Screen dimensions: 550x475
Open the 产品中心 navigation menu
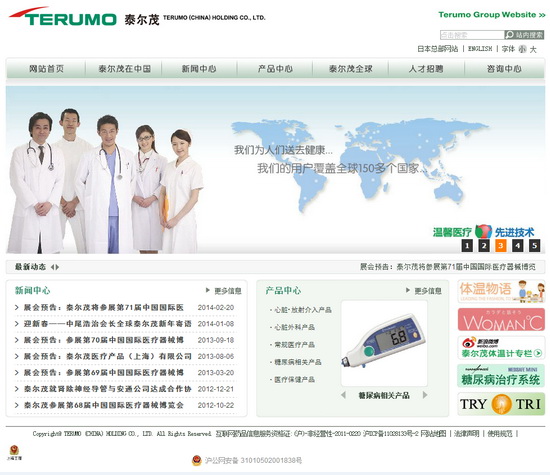click(x=275, y=69)
